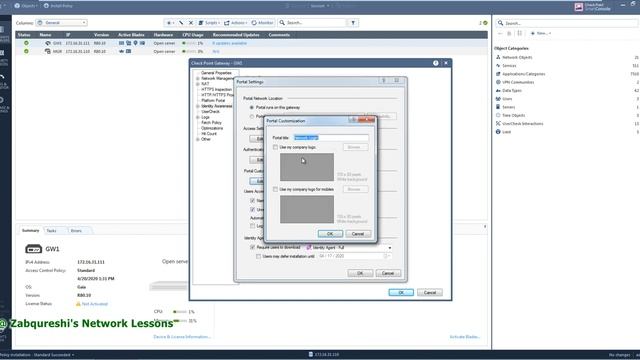Click OK in the Portal Settings dialog
This screenshot has height=360, width=640.
(360, 273)
